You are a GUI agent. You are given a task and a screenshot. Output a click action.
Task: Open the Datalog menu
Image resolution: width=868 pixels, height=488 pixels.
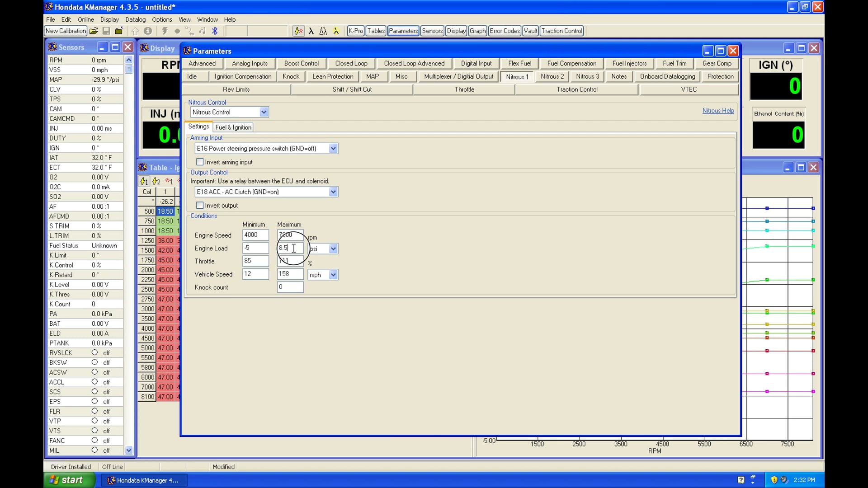click(x=135, y=19)
